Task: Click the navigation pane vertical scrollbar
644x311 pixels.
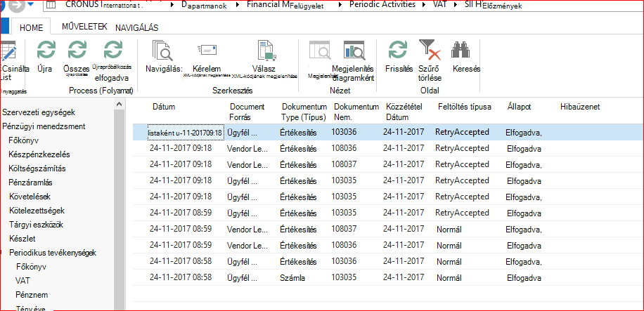Action: click(x=119, y=209)
